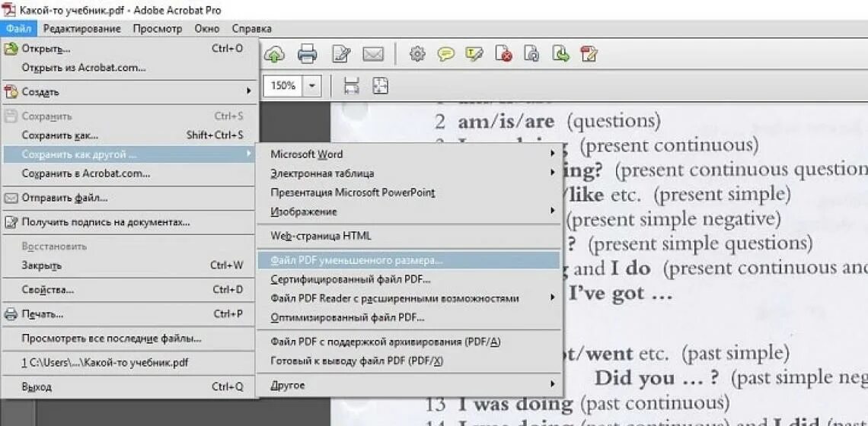Click the rotate page icon

point(532,54)
